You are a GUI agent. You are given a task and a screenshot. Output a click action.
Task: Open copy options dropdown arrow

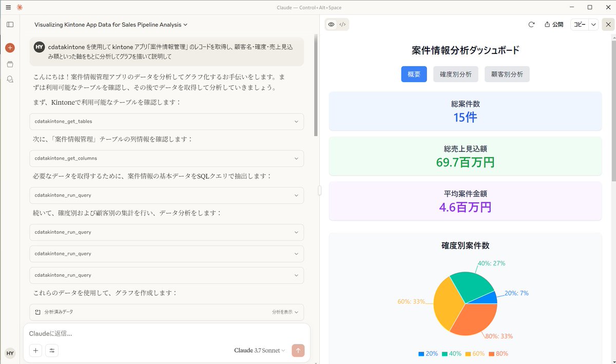tap(594, 24)
